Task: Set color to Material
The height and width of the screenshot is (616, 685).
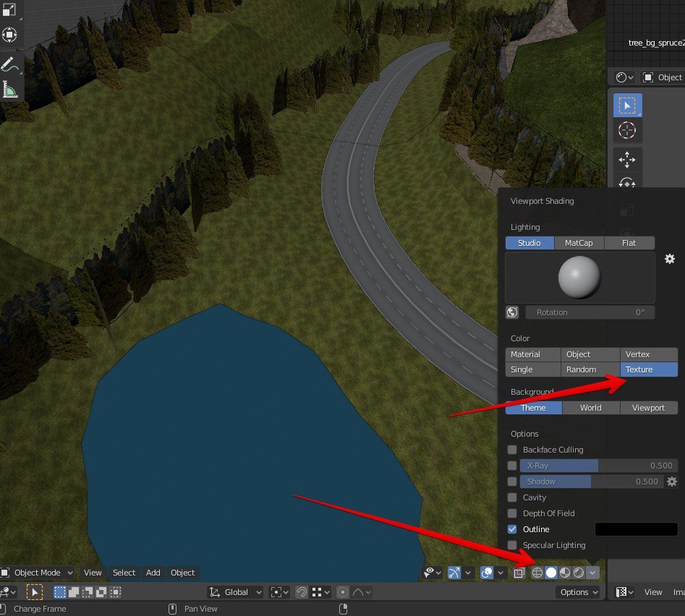Action: [x=532, y=354]
